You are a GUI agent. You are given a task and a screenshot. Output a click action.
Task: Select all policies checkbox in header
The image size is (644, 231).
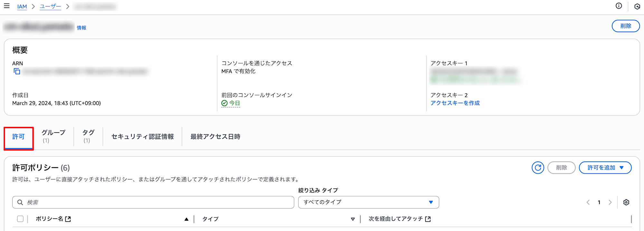pos(20,219)
